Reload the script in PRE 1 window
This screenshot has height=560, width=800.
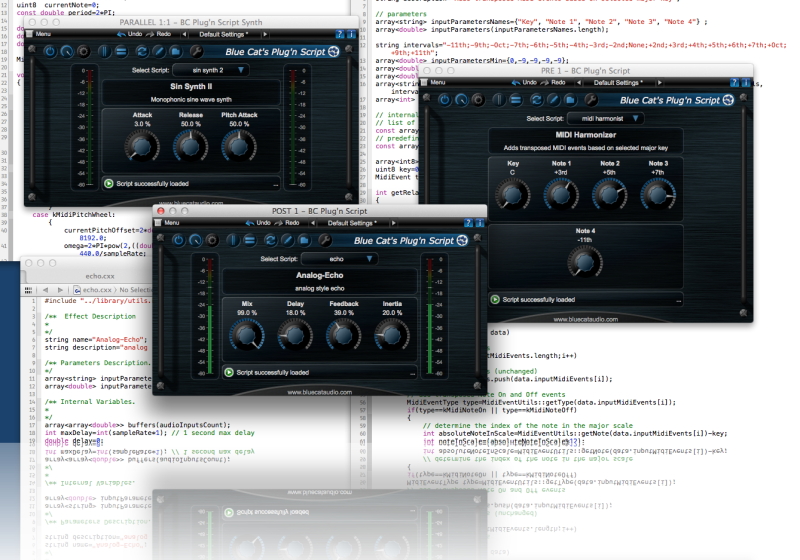click(x=537, y=100)
